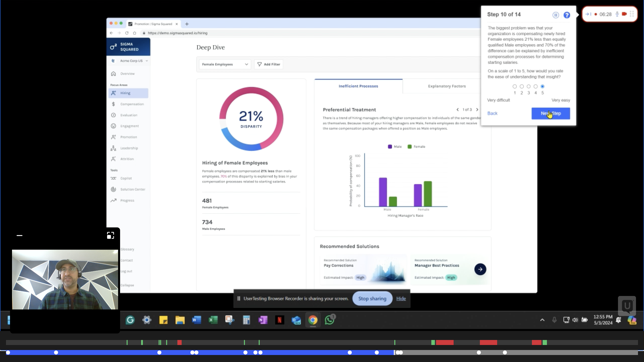The height and width of the screenshot is (362, 644).
Task: Open Solution Center icon in Tools
Action: click(113, 189)
